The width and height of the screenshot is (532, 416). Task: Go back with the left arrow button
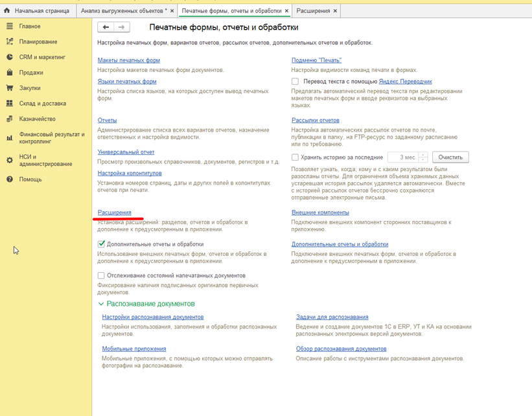(x=106, y=27)
